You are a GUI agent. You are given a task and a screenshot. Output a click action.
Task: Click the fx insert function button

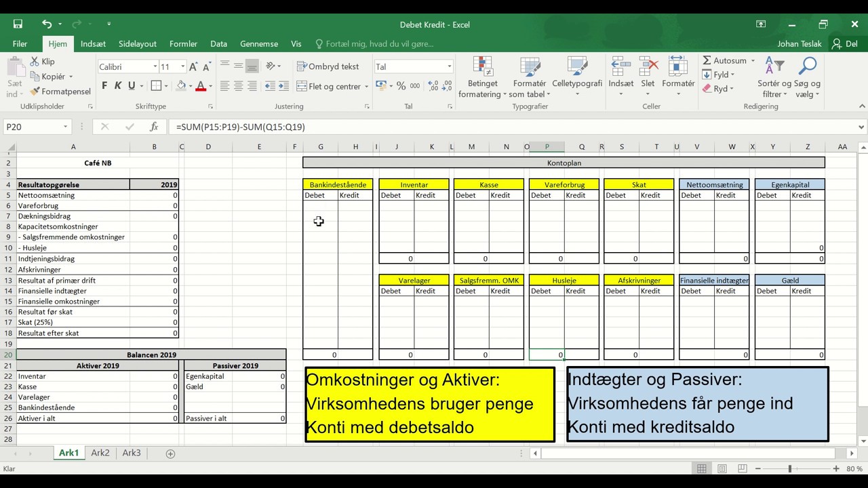(x=154, y=127)
